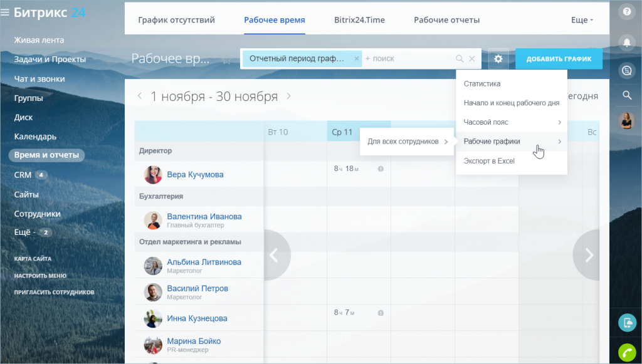642x364 pixels.
Task: Open the chat messages icon in right panel
Action: pos(626,71)
